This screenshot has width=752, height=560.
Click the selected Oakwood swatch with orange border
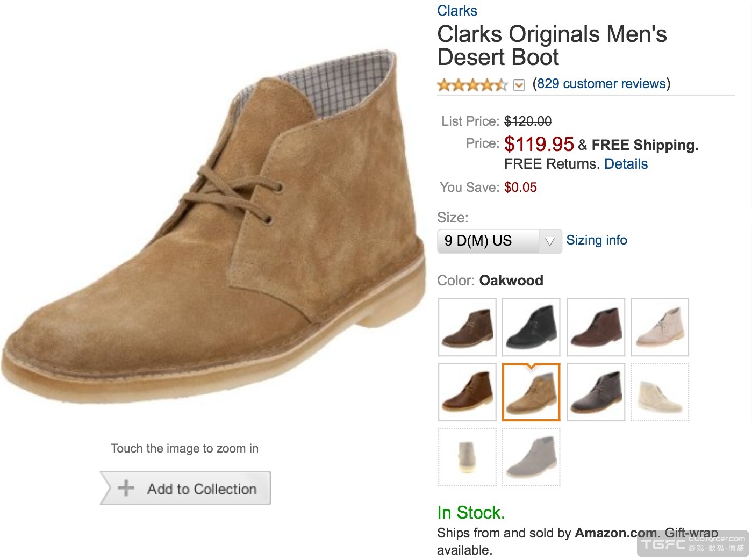[531, 392]
